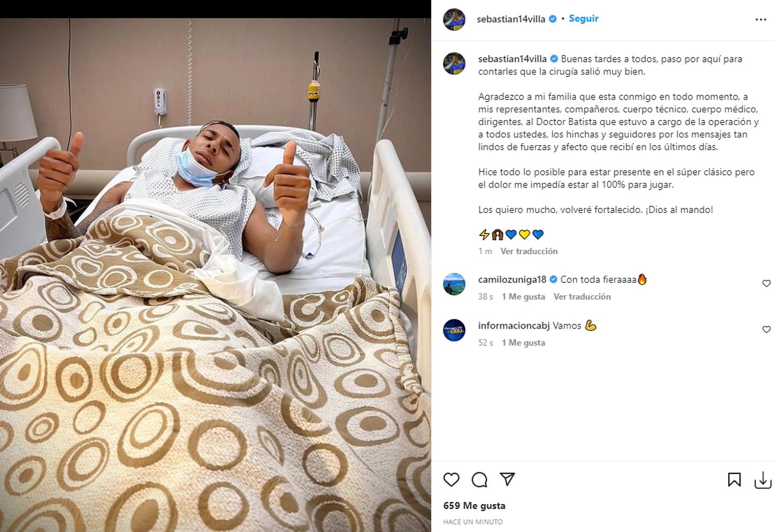This screenshot has height=532, width=775.
Task: Like the post with the heart icon
Action: tap(451, 479)
